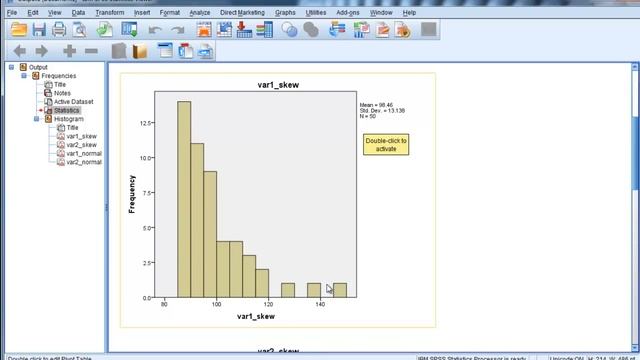The image size is (640, 360).
Task: Open the Edit menu
Action: click(x=33, y=13)
